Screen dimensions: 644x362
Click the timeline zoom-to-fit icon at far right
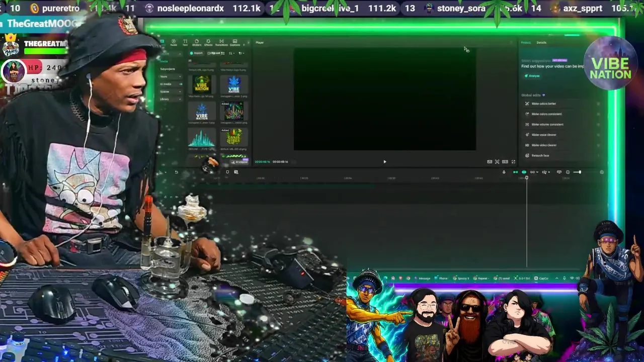pos(602,172)
